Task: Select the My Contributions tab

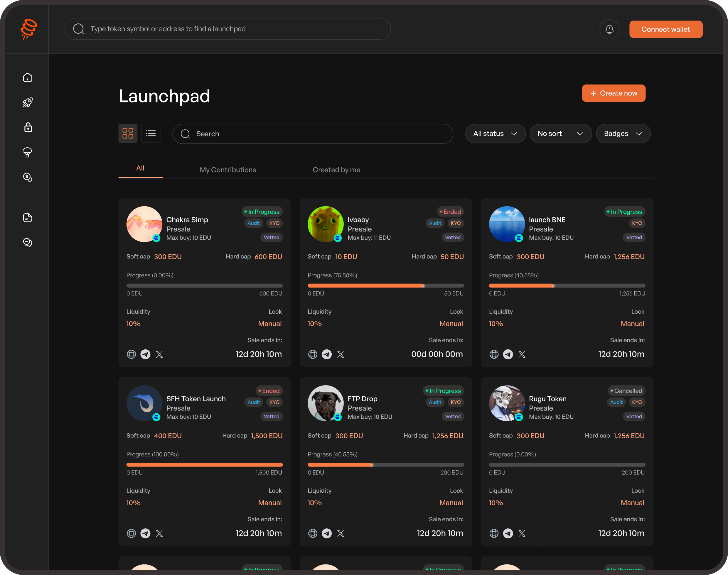Action: point(228,170)
